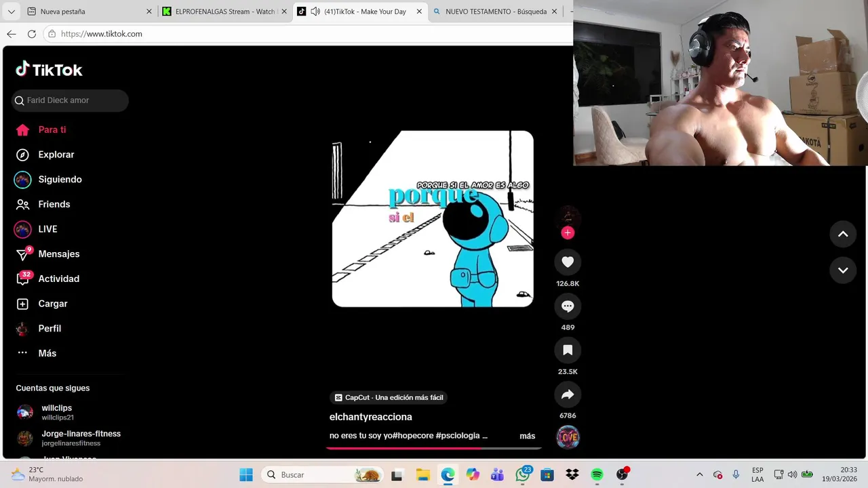The width and height of the screenshot is (868, 488).
Task: Open browser tab list dropdown
Action: click(x=11, y=12)
